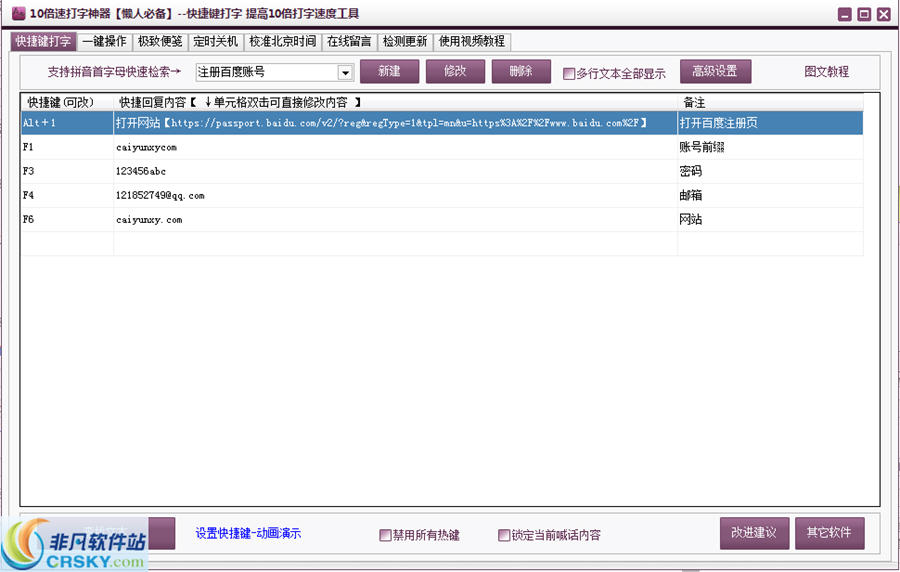Click the 备注 column header
Screen dimensions: 900x572
(x=770, y=102)
